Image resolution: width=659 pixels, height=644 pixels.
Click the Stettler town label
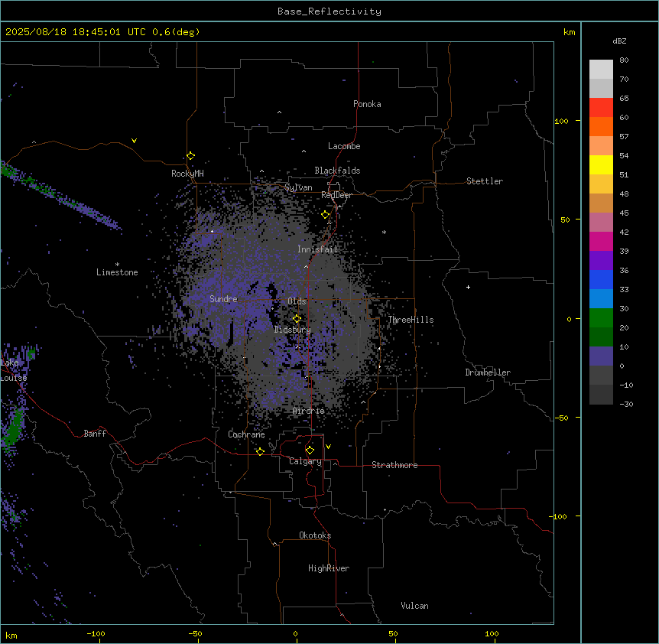click(x=485, y=181)
